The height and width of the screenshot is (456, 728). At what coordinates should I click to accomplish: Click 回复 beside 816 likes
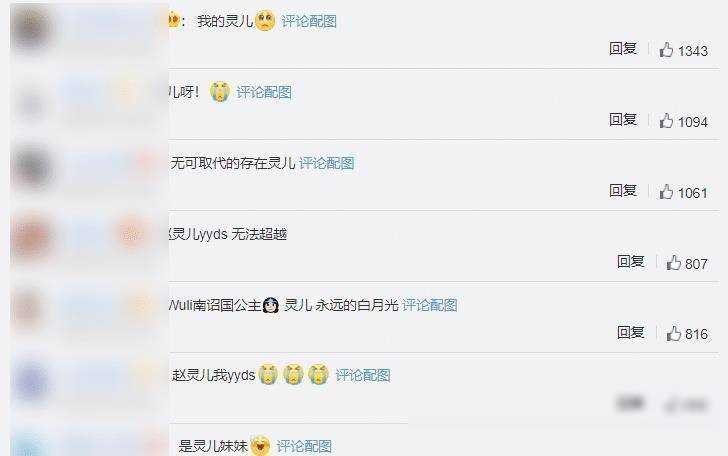(x=631, y=332)
